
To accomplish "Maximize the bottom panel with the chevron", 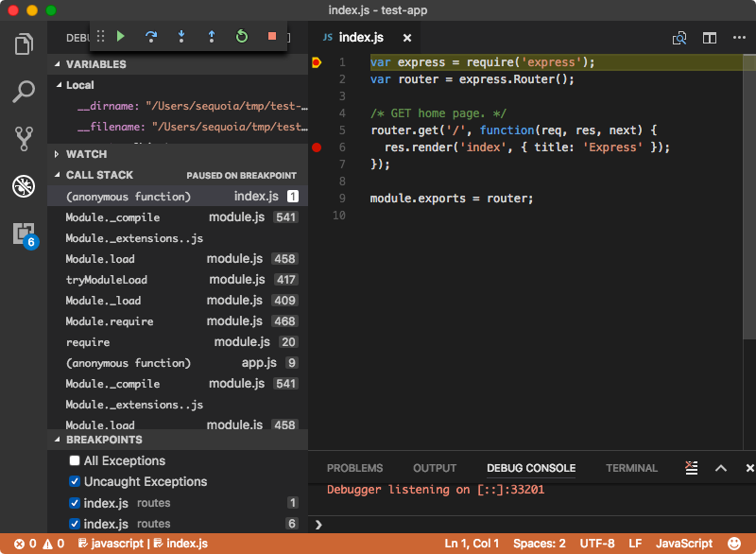I will [721, 468].
